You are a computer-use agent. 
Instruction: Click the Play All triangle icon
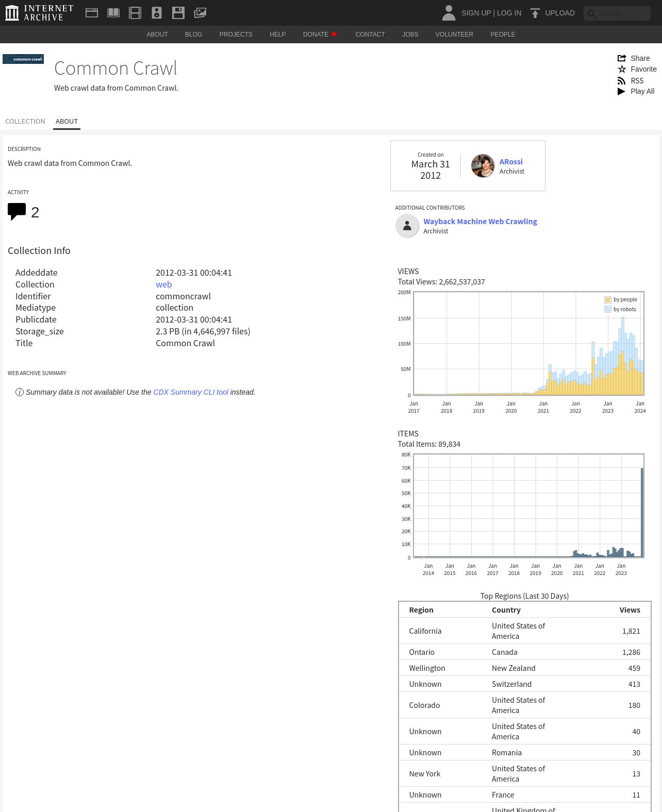pyautogui.click(x=622, y=91)
